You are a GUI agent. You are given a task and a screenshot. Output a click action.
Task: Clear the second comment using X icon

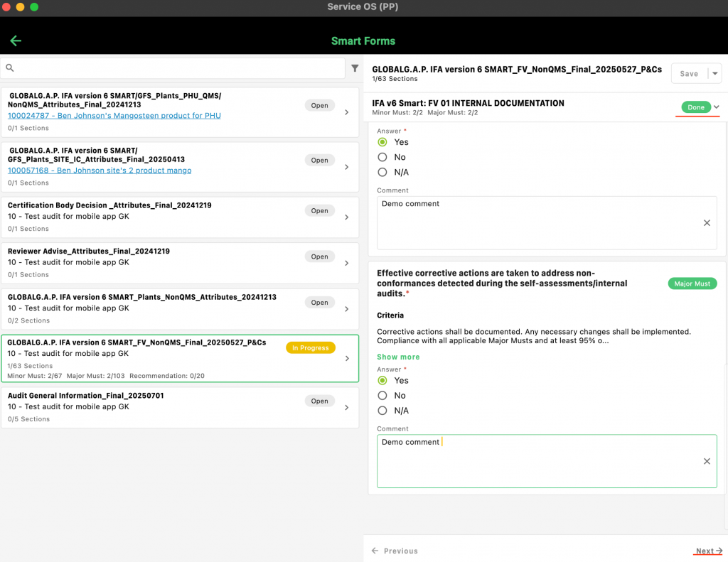(x=707, y=461)
